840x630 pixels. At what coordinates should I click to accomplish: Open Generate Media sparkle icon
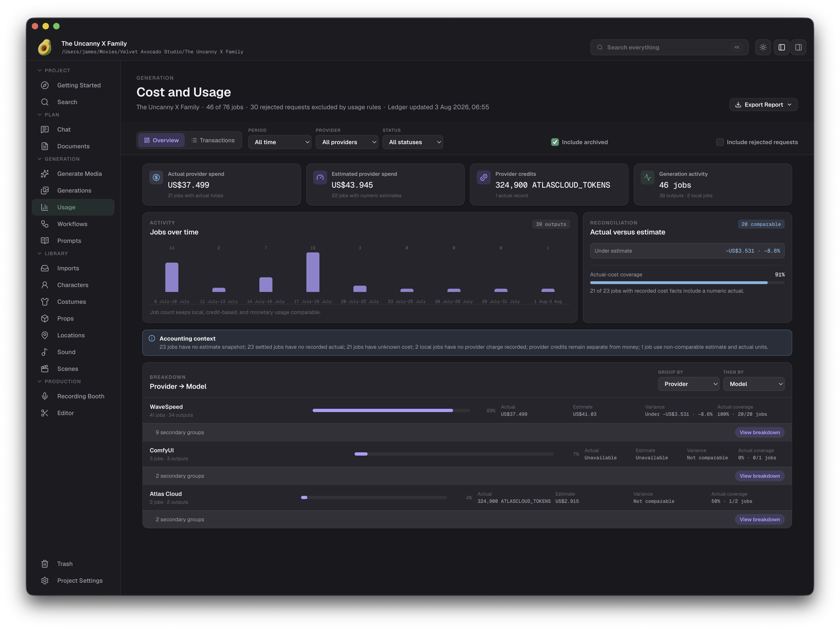coord(45,174)
